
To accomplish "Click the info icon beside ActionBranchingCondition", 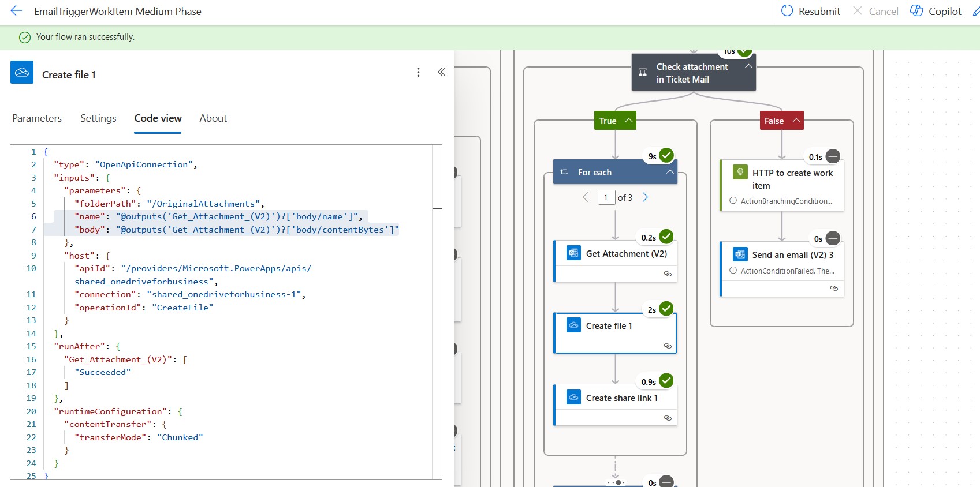I will 733,201.
